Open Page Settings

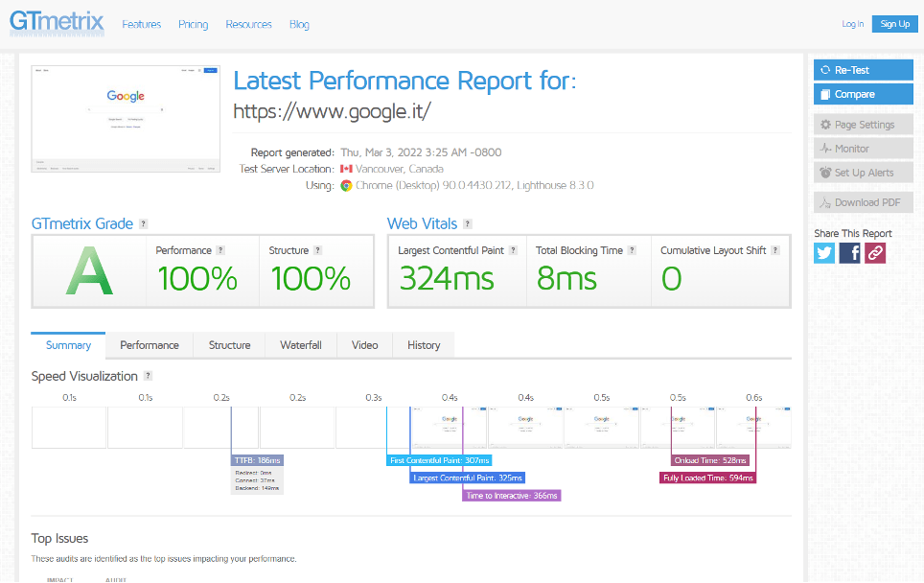pyautogui.click(x=864, y=125)
